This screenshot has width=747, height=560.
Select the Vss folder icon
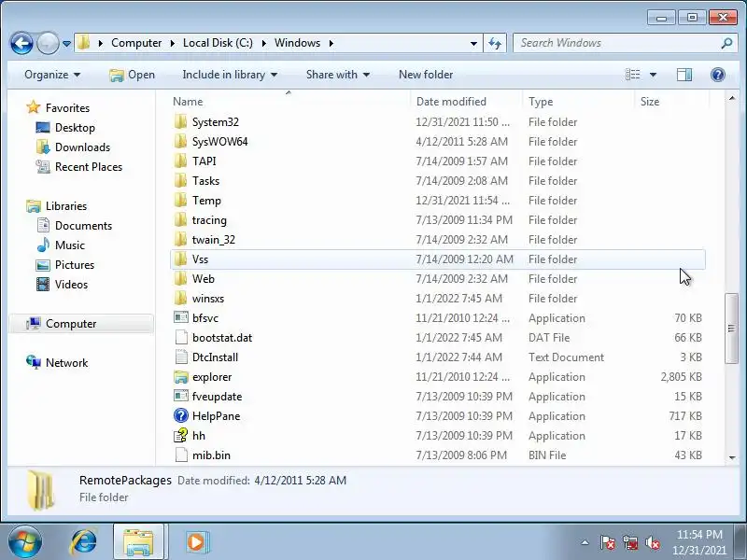point(180,259)
